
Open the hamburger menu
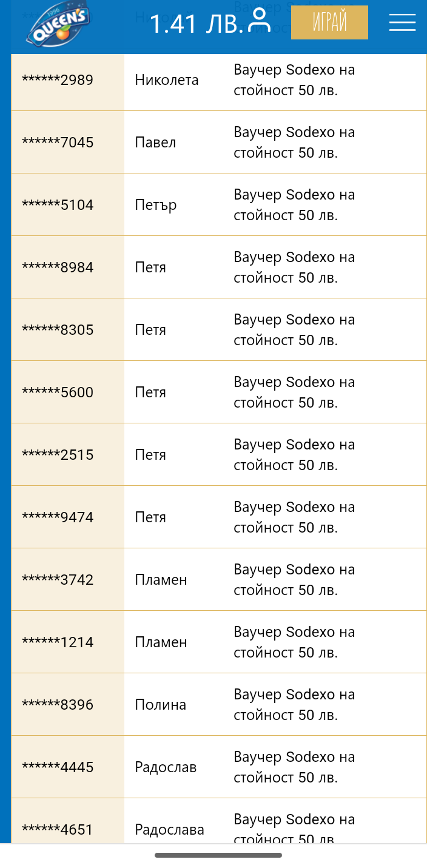click(x=402, y=22)
